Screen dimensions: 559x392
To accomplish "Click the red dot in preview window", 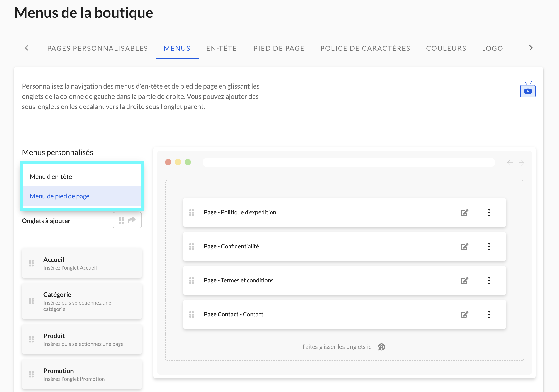I will click(x=168, y=162).
